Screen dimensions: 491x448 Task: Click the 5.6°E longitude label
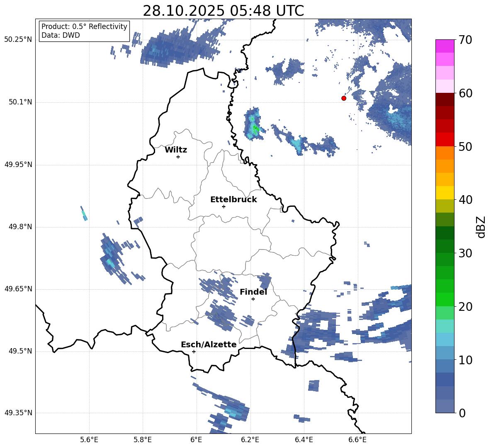click(89, 440)
